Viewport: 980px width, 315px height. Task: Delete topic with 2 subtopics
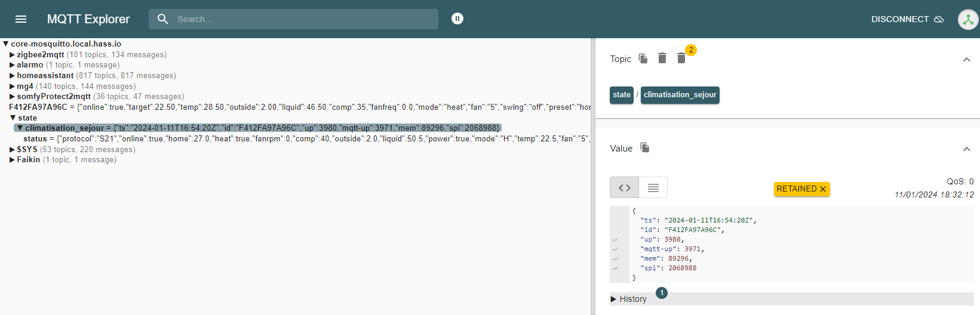[681, 58]
